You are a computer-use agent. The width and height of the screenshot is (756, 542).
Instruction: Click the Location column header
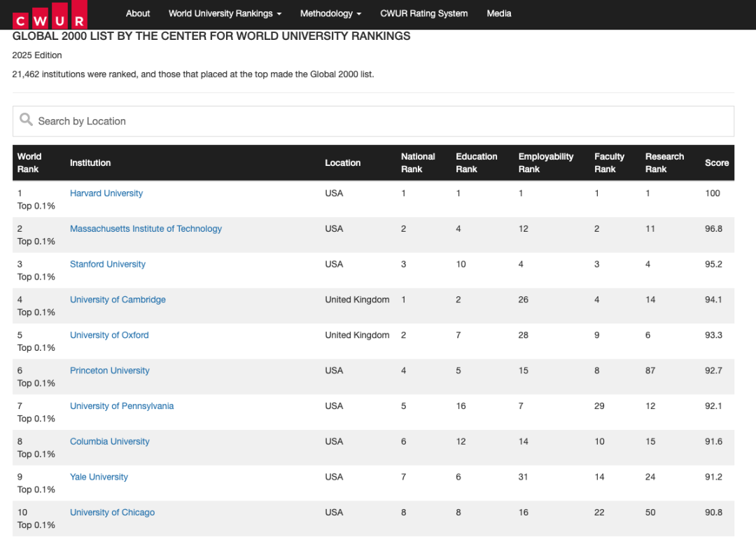[342, 163]
